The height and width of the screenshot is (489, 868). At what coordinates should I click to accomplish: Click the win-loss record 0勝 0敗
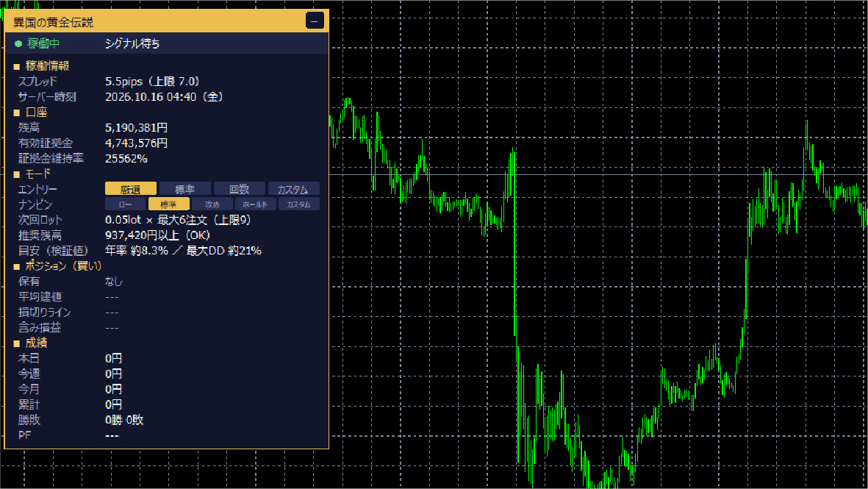tap(124, 421)
